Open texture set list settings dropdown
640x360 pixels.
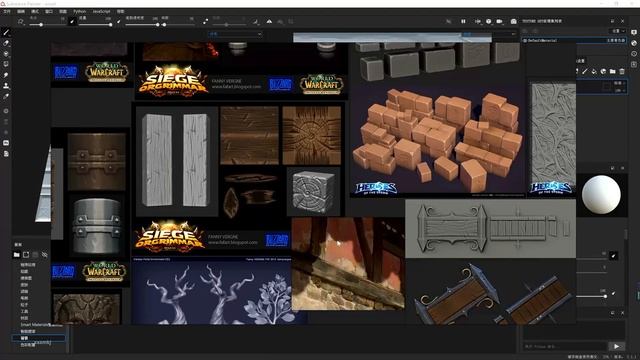[x=618, y=31]
